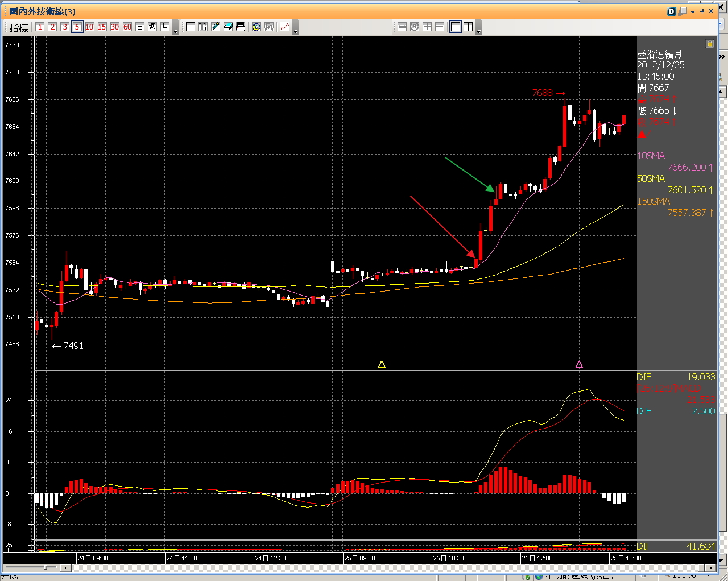Click the D-F value label

(x=644, y=411)
